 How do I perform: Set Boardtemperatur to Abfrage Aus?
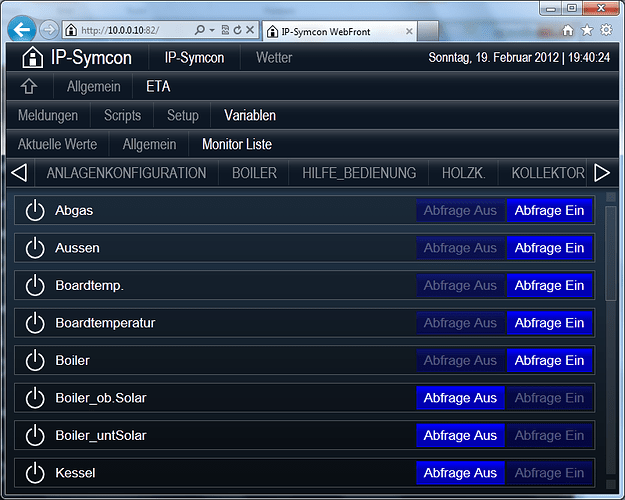coord(460,323)
